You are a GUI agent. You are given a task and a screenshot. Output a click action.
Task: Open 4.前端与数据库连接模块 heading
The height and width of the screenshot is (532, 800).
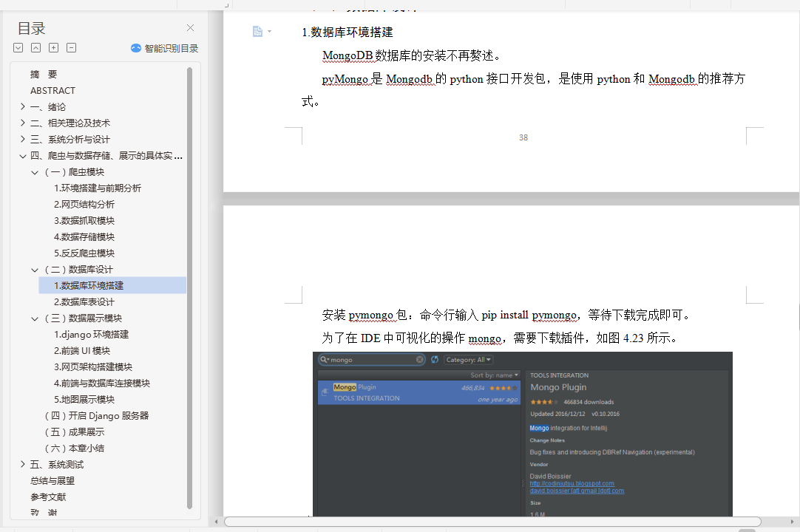(x=102, y=383)
